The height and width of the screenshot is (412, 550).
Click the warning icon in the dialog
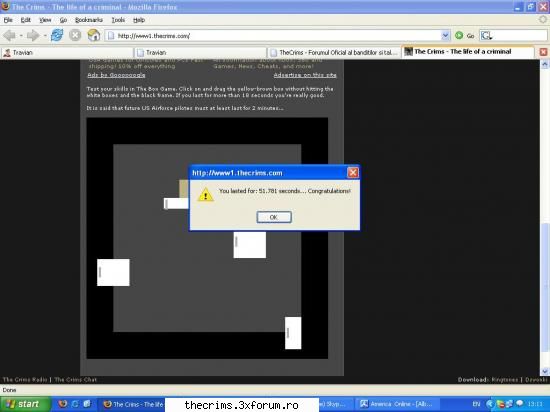pyautogui.click(x=206, y=195)
